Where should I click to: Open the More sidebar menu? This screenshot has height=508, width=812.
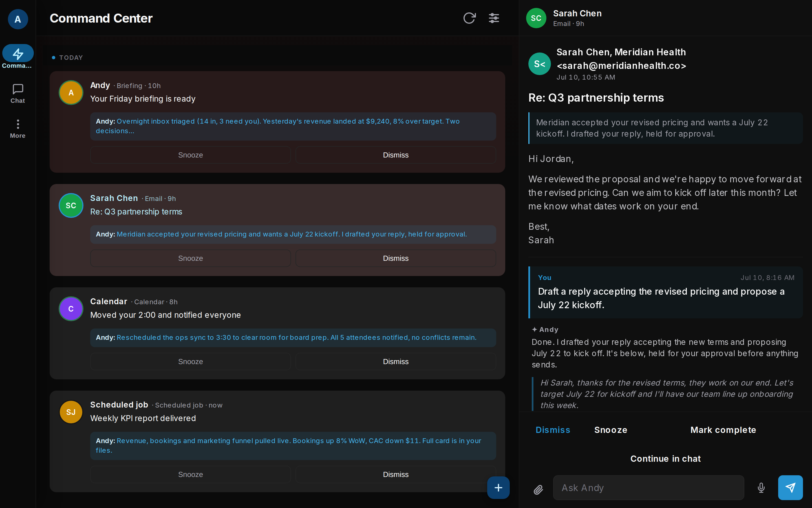coord(18,129)
